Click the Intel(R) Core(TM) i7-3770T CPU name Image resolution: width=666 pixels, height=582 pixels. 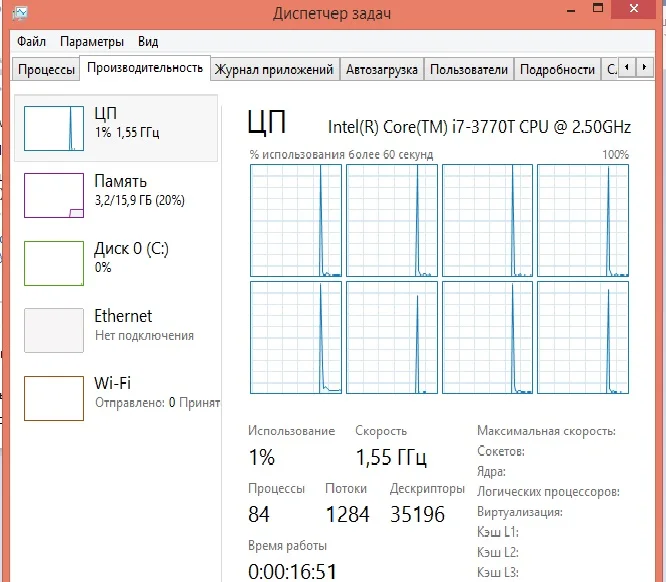pyautogui.click(x=479, y=127)
